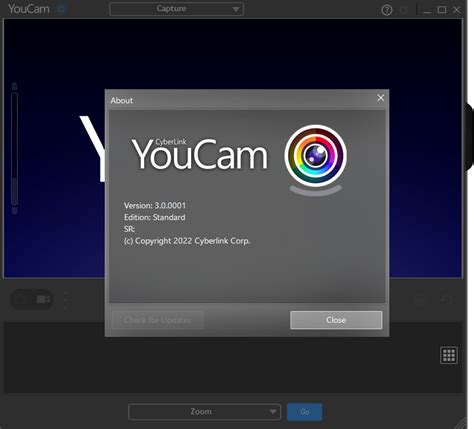The image size is (474, 429).
Task: Close the YouCam main window
Action: (x=457, y=10)
